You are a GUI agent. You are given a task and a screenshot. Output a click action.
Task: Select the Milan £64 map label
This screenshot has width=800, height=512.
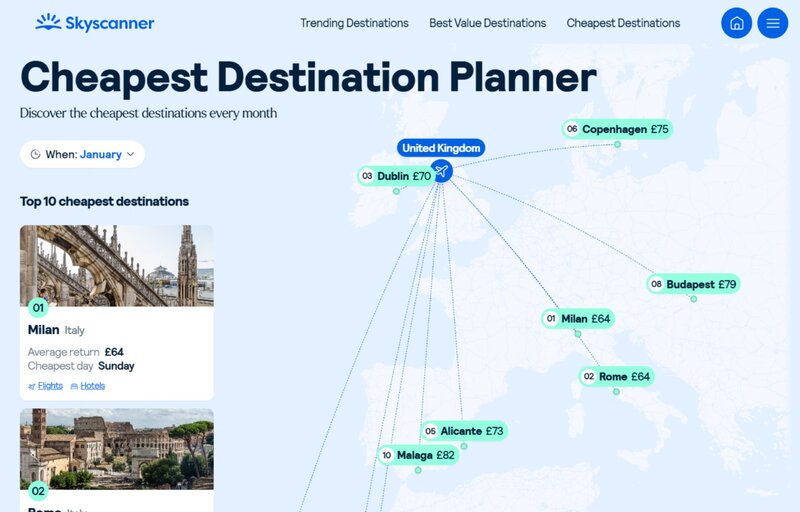pyautogui.click(x=578, y=319)
